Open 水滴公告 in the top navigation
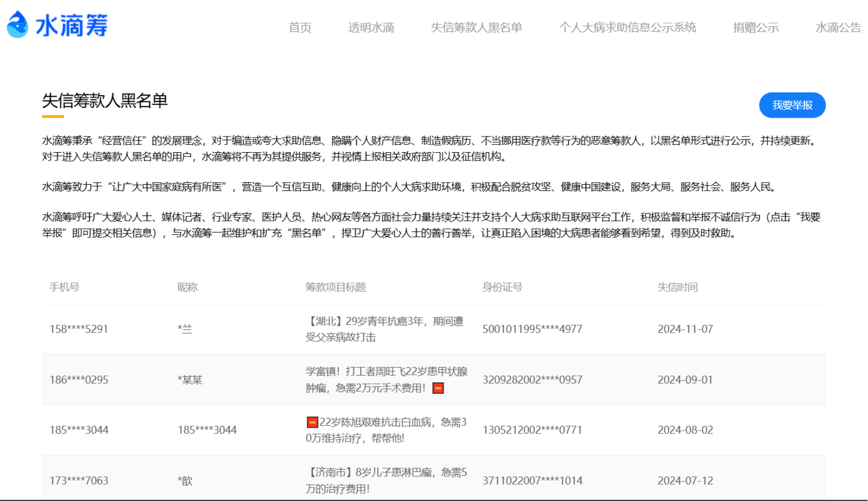This screenshot has width=868, height=501. 839,27
